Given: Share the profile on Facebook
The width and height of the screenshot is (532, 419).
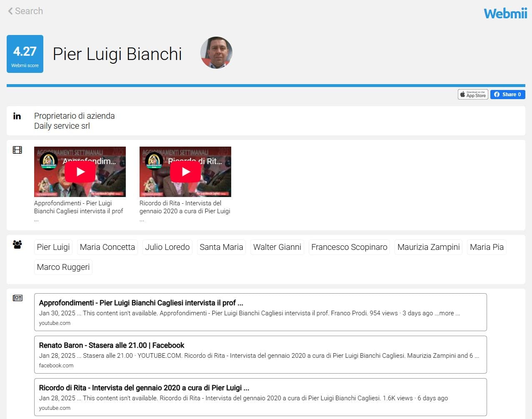Looking at the screenshot, I should [507, 95].
